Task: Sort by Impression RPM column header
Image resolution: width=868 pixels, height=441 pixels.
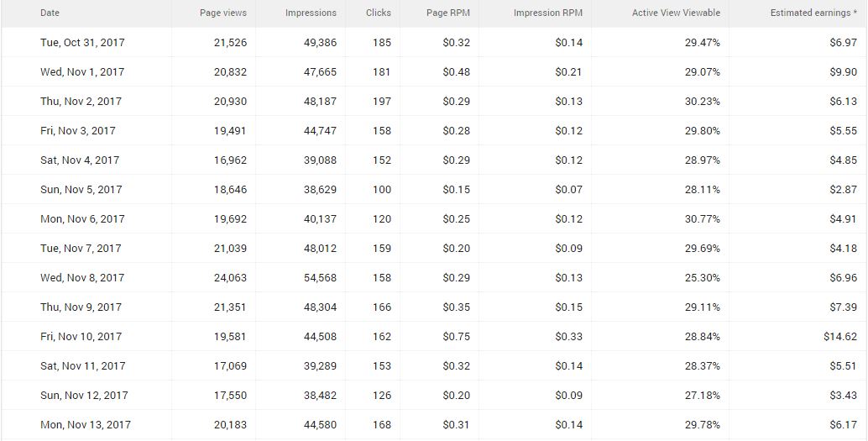Action: pos(547,13)
